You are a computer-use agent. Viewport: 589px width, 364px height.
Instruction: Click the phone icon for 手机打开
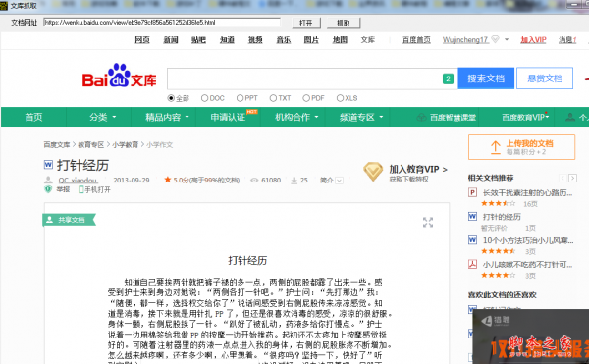tap(80, 190)
